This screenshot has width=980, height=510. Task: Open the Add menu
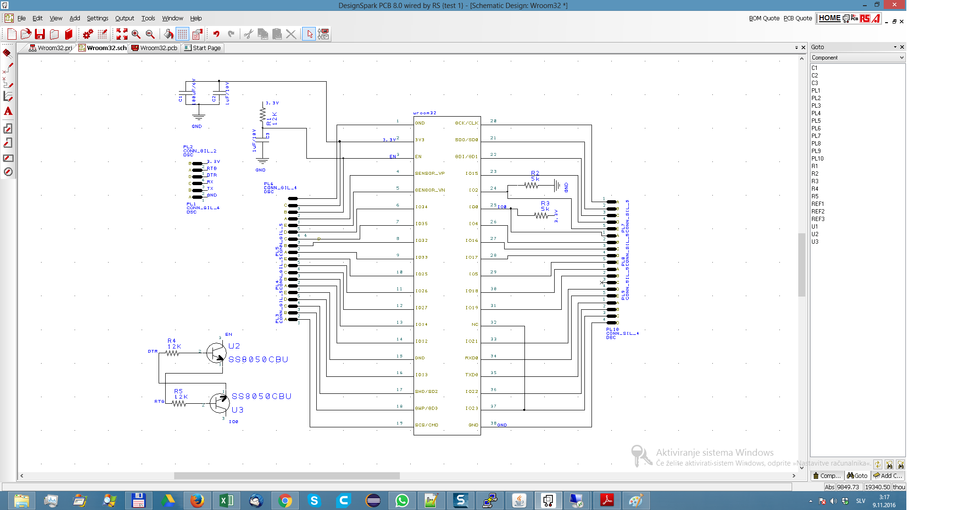[75, 18]
